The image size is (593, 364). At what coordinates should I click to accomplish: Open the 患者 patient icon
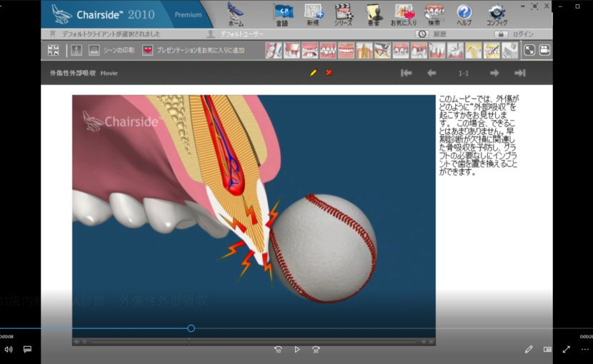point(374,14)
